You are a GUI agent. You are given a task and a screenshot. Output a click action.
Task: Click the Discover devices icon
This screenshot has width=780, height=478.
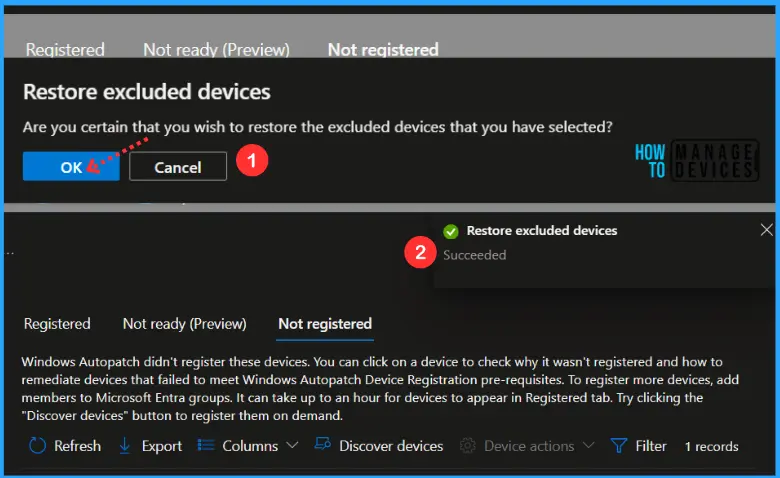point(323,444)
